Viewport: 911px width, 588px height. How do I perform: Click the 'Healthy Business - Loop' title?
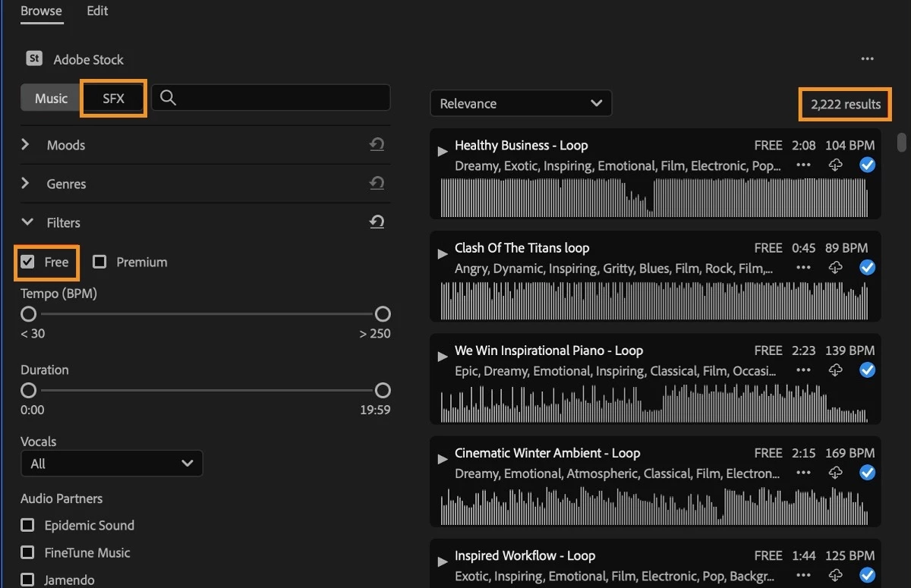pos(521,145)
